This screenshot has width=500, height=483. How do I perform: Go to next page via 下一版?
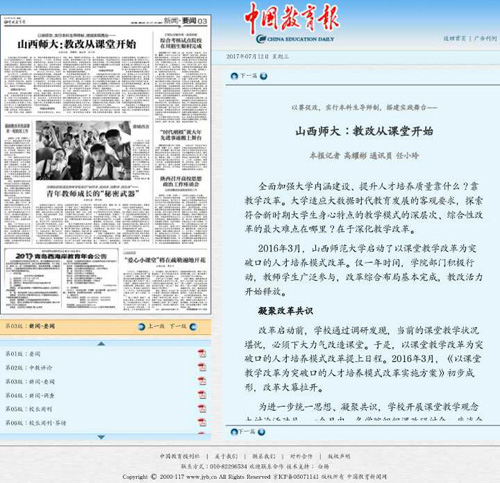click(x=178, y=326)
